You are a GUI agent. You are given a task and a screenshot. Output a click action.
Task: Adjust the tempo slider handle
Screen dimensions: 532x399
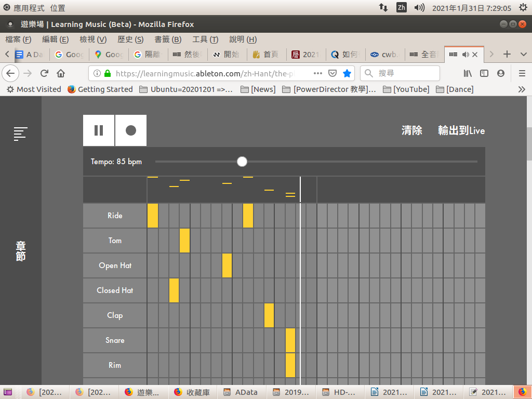[242, 162]
